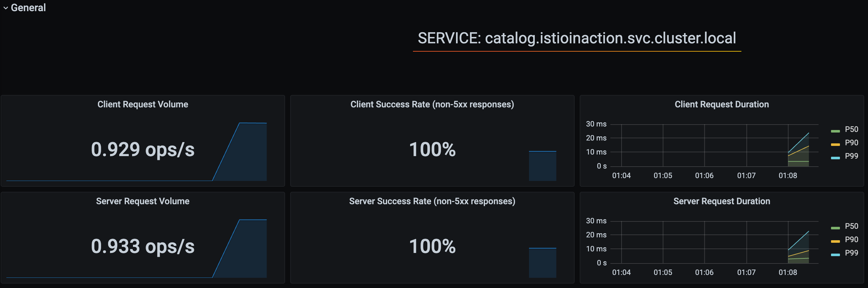Click blue P99 color swatch in Server Duration legend
This screenshot has height=288, width=868.
point(835,255)
